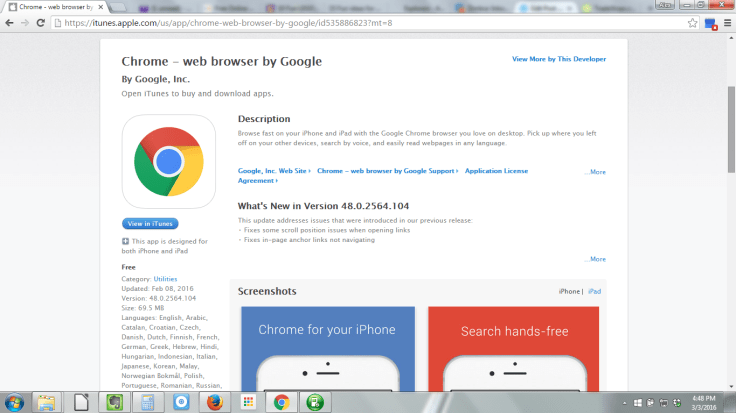Click the Chrome app icon image
736x413 pixels.
point(169,161)
